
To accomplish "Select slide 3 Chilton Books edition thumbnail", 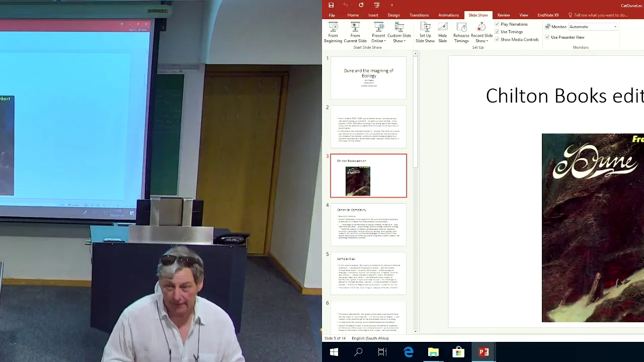I will (x=368, y=176).
